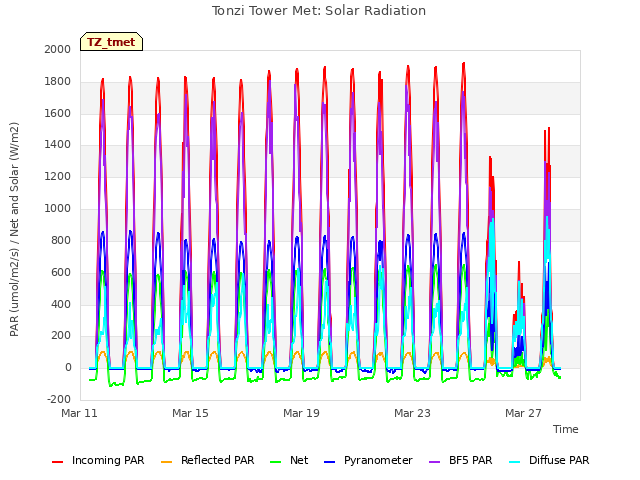Click the 800 y-axis tick label
640x480 pixels.
tap(61, 240)
